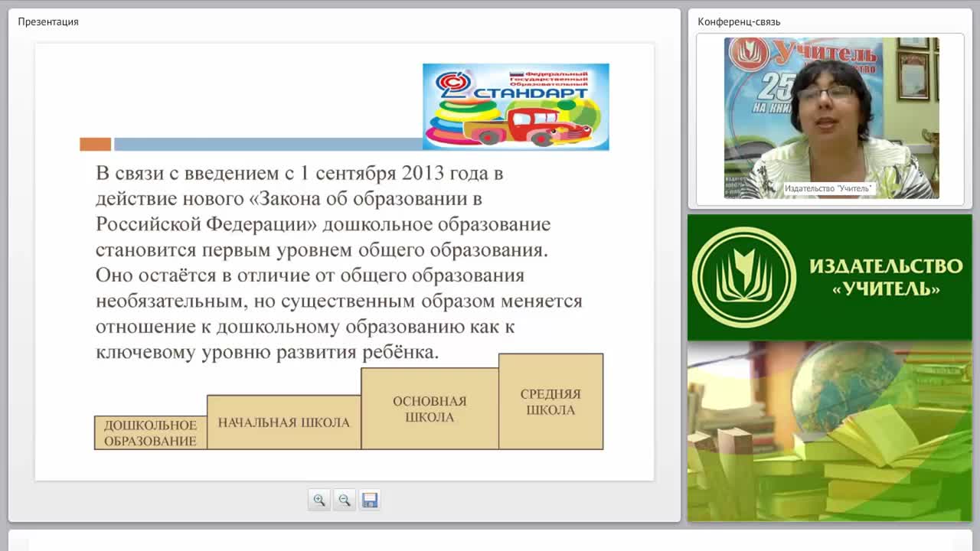Click the ДОШКОЛЬНОЕ ОБРАЗОВАНИЕ step box
Screen dimensions: 980x551
[x=150, y=432]
